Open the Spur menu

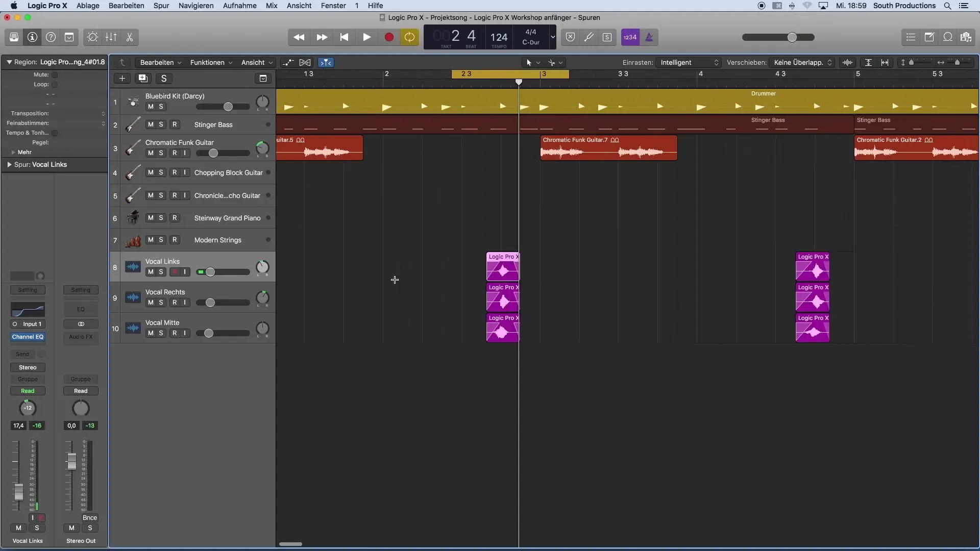161,6
